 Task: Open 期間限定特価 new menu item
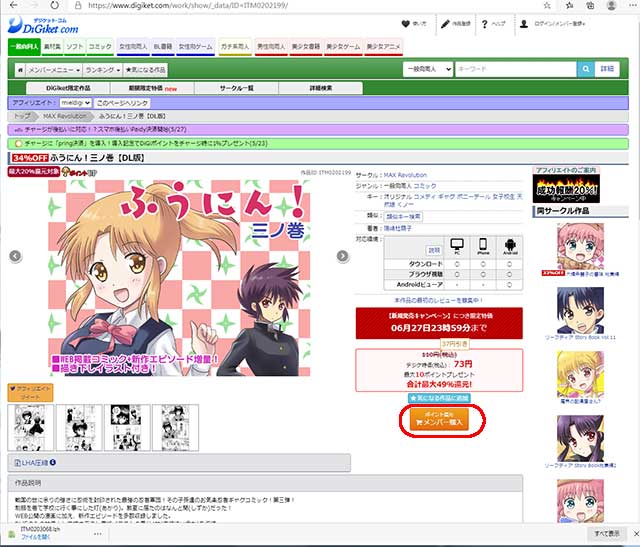click(153, 88)
